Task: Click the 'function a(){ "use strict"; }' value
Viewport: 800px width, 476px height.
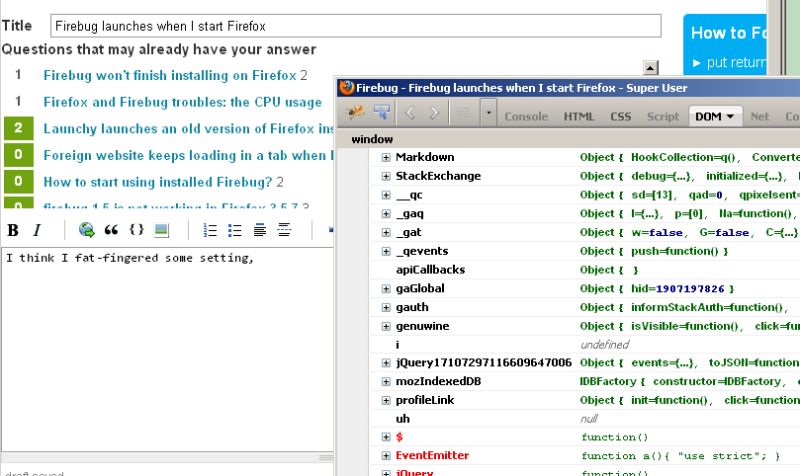Action: pyautogui.click(x=680, y=456)
